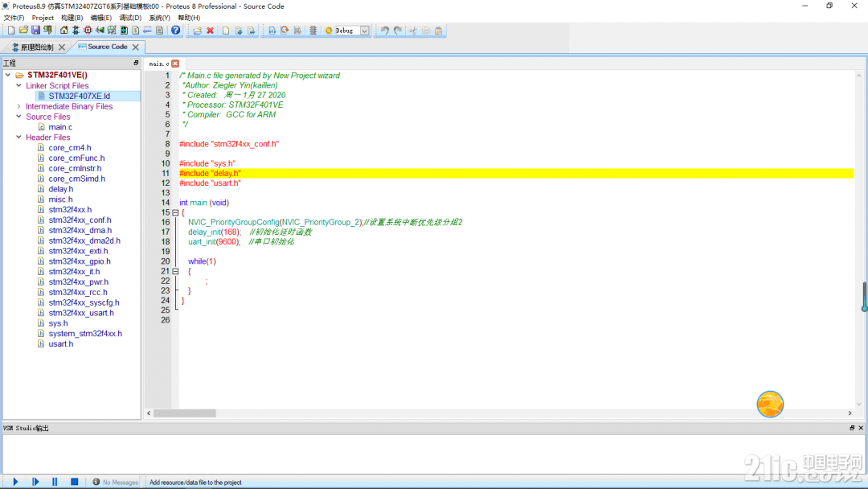This screenshot has width=868, height=489.
Task: Open the 构建(B) menu
Action: click(72, 18)
